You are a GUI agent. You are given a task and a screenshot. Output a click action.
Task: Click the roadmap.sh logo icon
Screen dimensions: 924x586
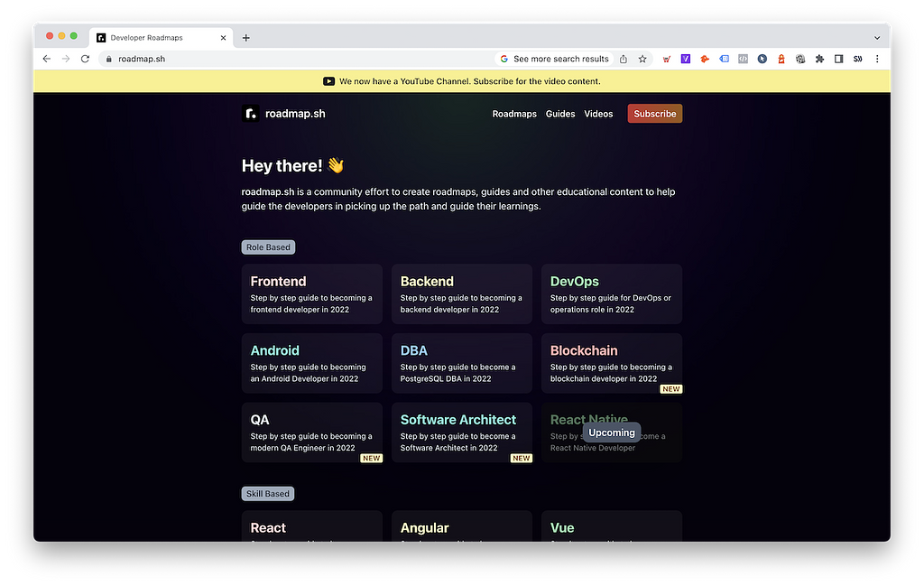click(251, 113)
